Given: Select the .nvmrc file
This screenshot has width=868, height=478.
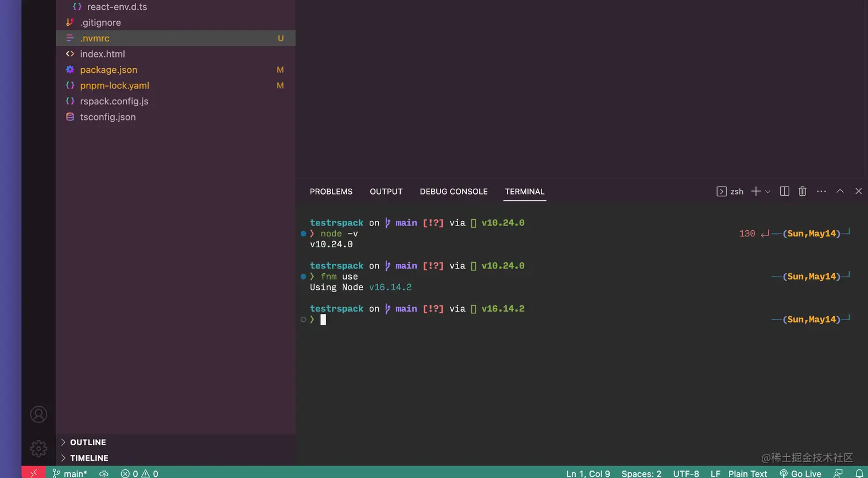Looking at the screenshot, I should click(176, 38).
